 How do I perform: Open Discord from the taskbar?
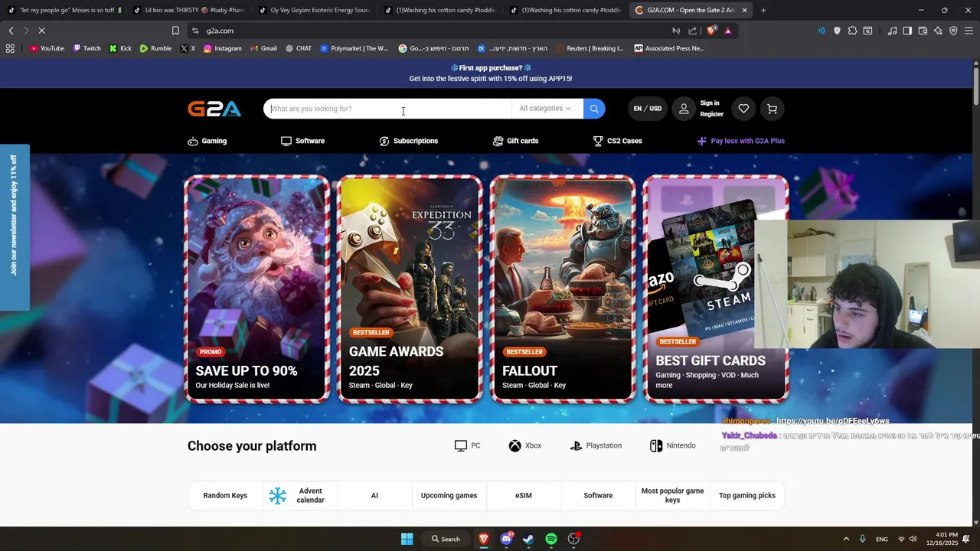pyautogui.click(x=506, y=539)
